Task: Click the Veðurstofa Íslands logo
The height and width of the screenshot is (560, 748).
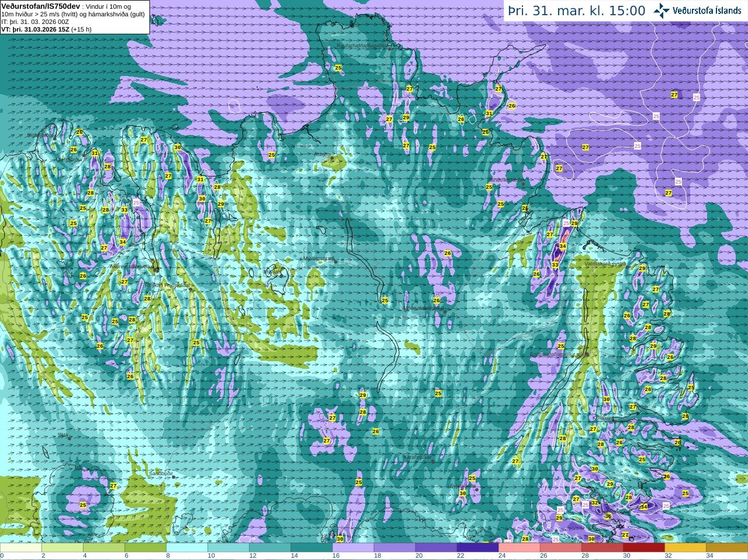Action: [697, 11]
